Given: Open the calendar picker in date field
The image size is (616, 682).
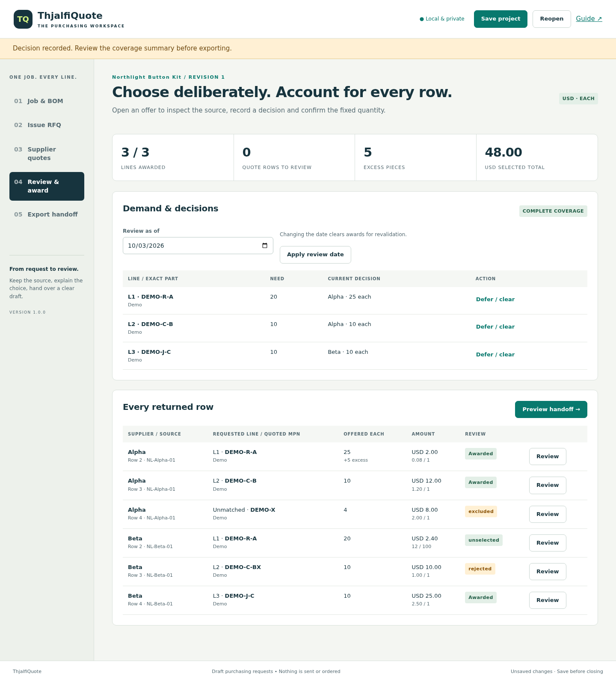Looking at the screenshot, I should (265, 246).
